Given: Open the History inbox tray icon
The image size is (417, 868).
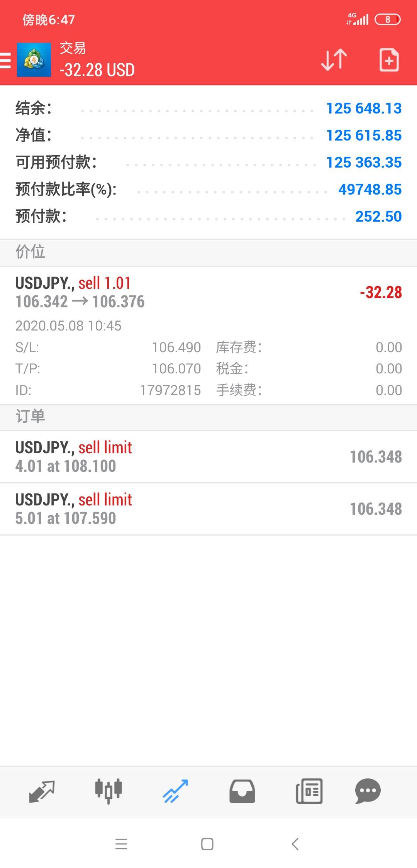Looking at the screenshot, I should click(242, 791).
